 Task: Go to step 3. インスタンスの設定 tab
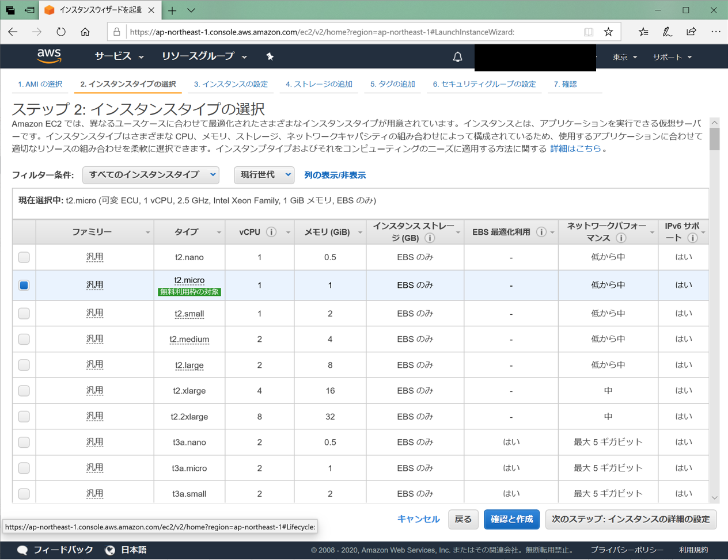[x=230, y=84]
